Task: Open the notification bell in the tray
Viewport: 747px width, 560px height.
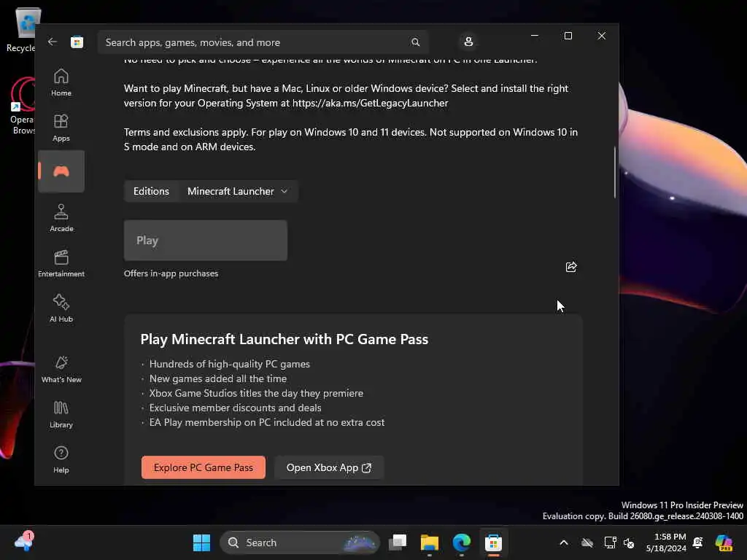Action: 698,542
